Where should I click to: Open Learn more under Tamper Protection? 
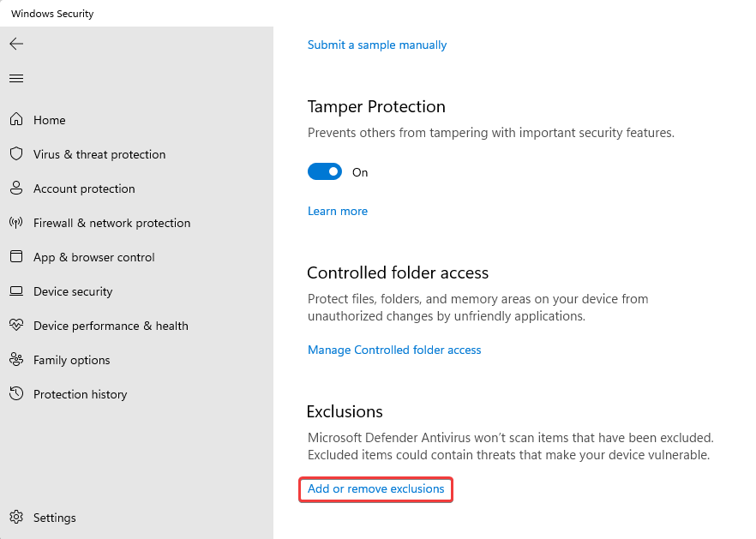pos(338,211)
